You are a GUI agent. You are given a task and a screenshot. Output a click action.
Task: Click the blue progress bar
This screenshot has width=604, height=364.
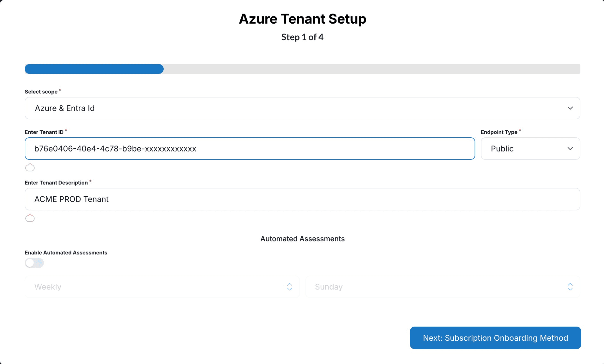[94, 69]
